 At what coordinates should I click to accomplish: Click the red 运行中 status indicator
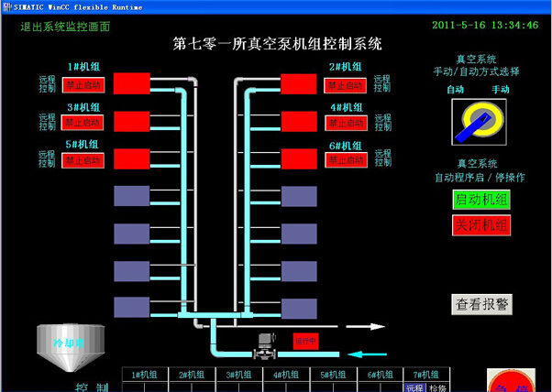(x=304, y=341)
